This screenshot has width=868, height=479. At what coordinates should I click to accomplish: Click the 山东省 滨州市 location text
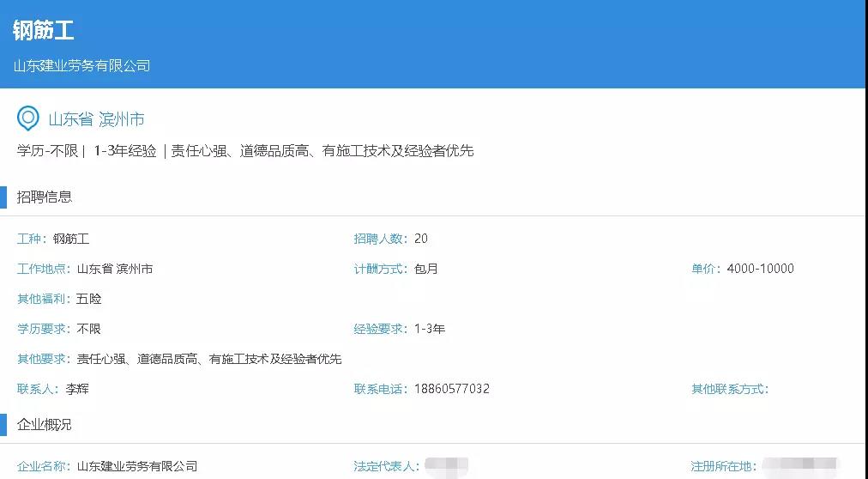[96, 119]
